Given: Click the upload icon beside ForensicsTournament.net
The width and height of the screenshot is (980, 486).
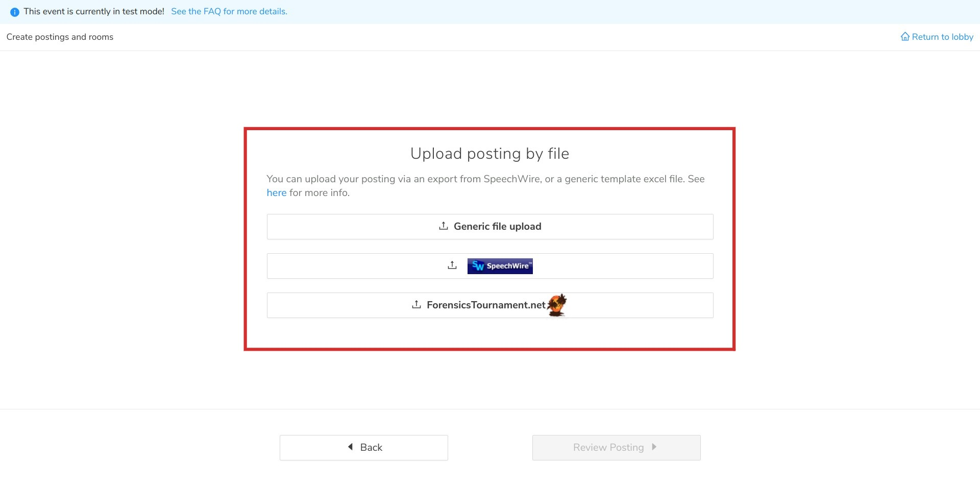Looking at the screenshot, I should pyautogui.click(x=416, y=305).
